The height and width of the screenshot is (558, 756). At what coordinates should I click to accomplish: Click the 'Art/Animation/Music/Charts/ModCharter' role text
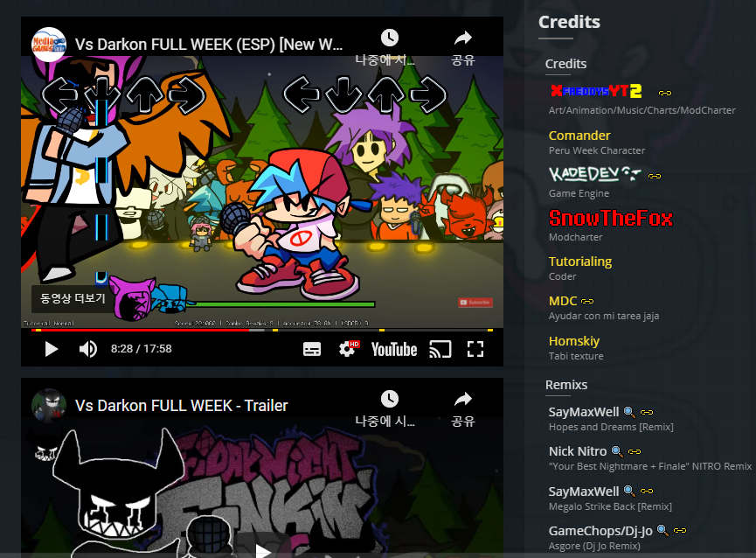[x=642, y=110]
